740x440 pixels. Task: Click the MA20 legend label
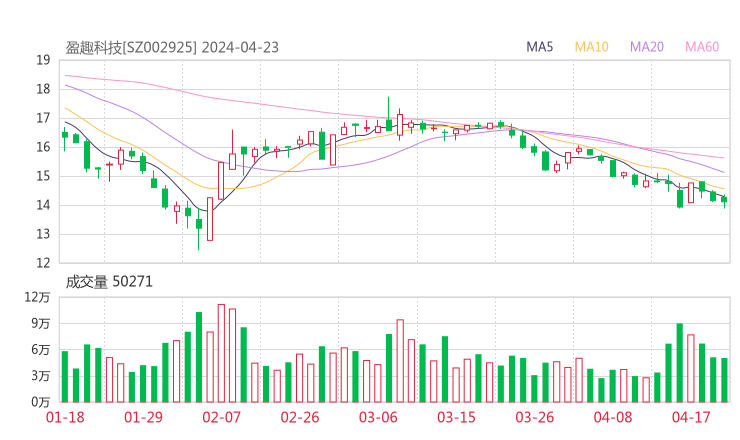pyautogui.click(x=647, y=47)
